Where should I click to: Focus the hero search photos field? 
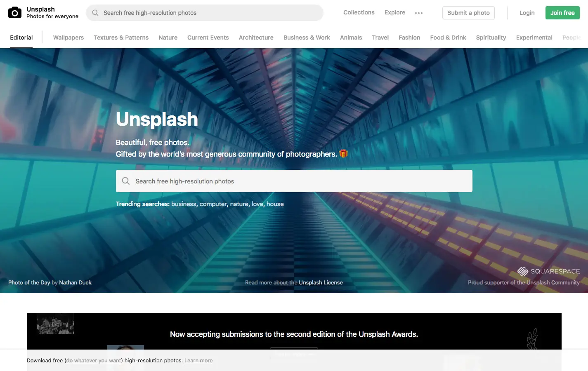pos(294,181)
